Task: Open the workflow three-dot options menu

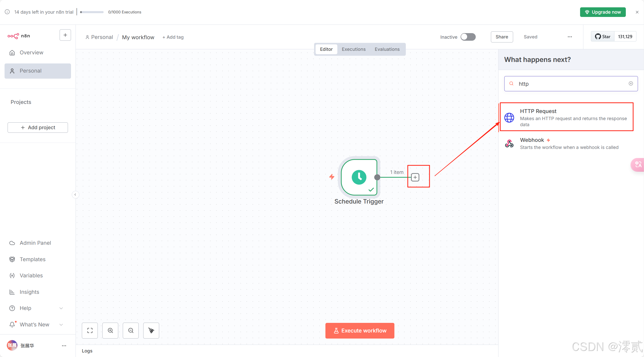Action: [570, 37]
